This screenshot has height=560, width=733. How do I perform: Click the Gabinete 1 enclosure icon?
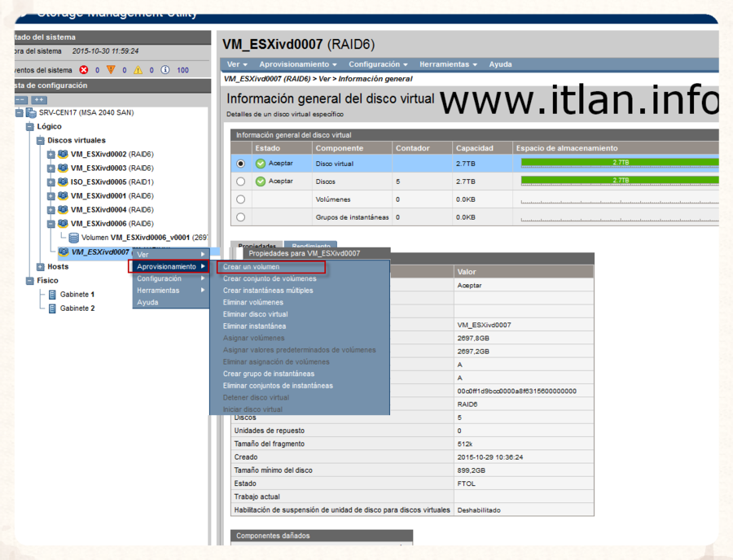click(x=52, y=295)
